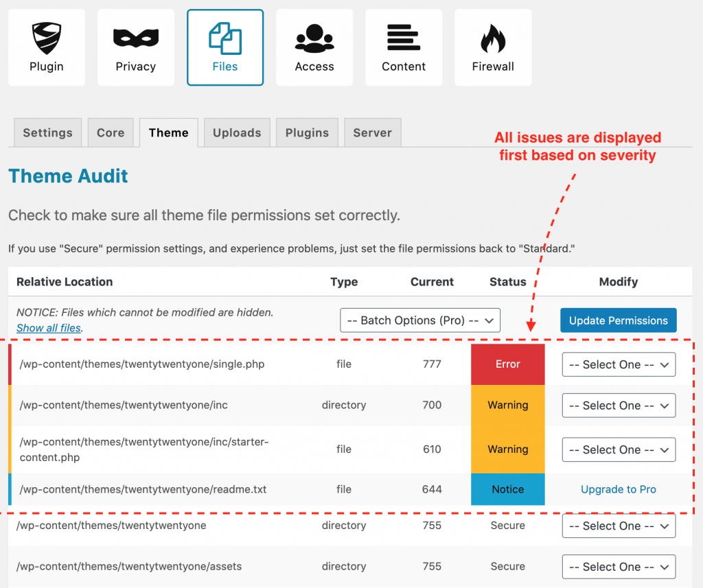Click the Status column header
This screenshot has height=588, width=703.
(508, 282)
